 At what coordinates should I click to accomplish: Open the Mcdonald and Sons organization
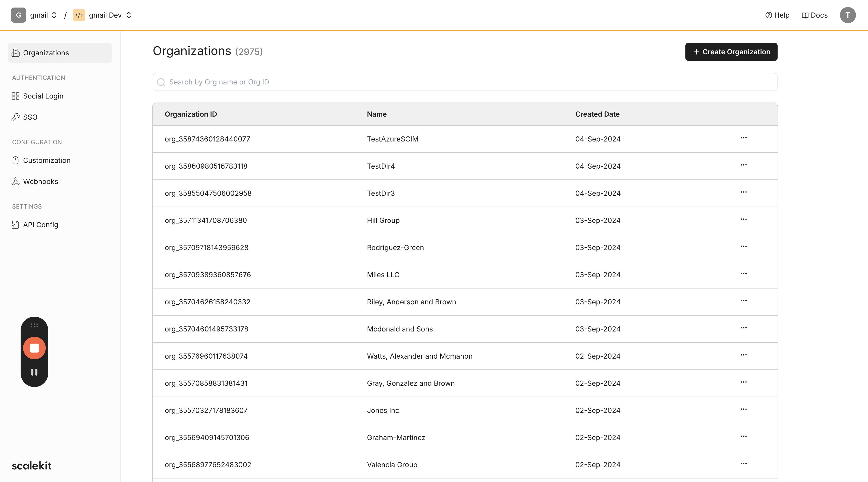pyautogui.click(x=400, y=329)
